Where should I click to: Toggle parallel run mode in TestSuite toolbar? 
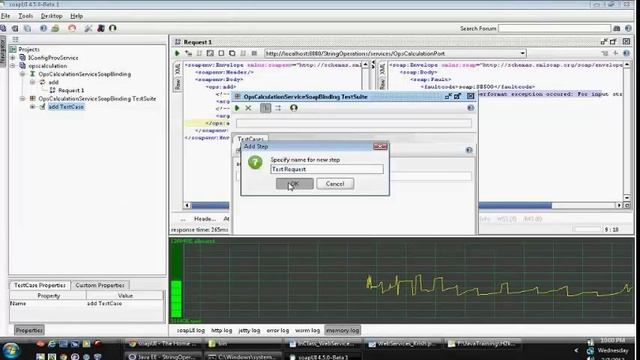click(278, 108)
